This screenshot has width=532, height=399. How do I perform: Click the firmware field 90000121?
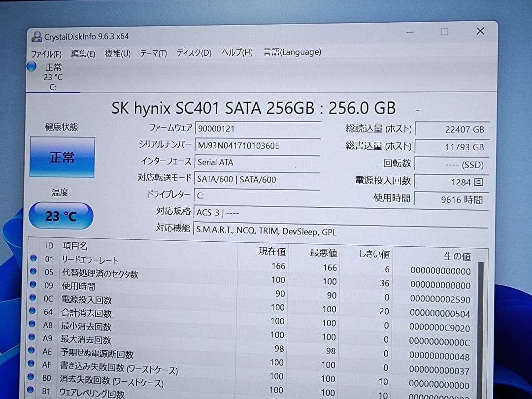coord(257,129)
